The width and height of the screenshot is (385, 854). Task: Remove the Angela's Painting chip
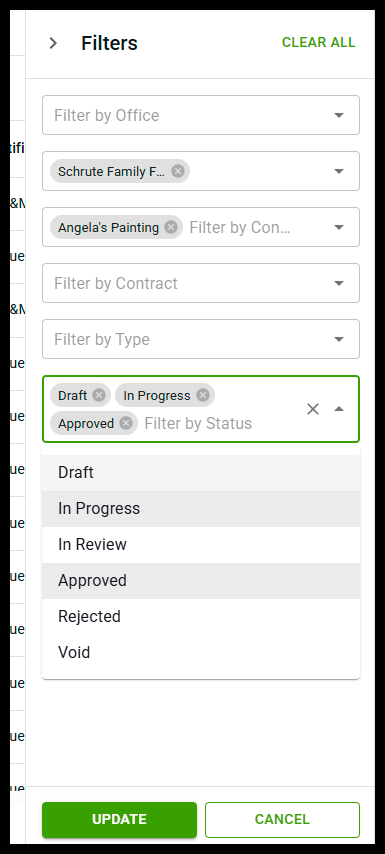coord(171,227)
